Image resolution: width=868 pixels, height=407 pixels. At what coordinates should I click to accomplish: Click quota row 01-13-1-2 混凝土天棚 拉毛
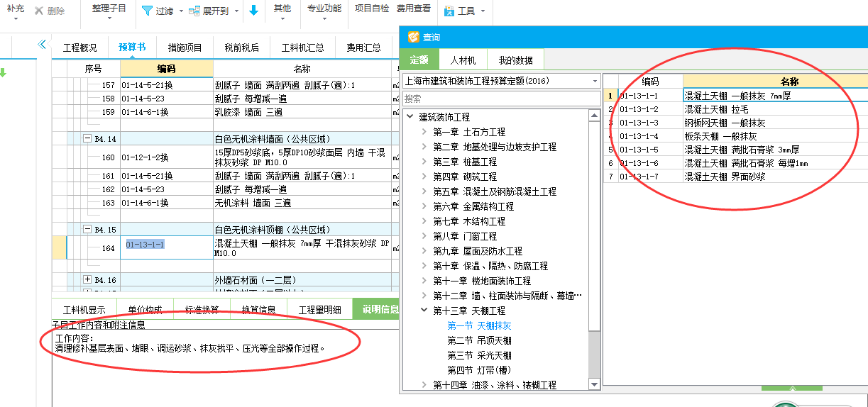[735, 109]
